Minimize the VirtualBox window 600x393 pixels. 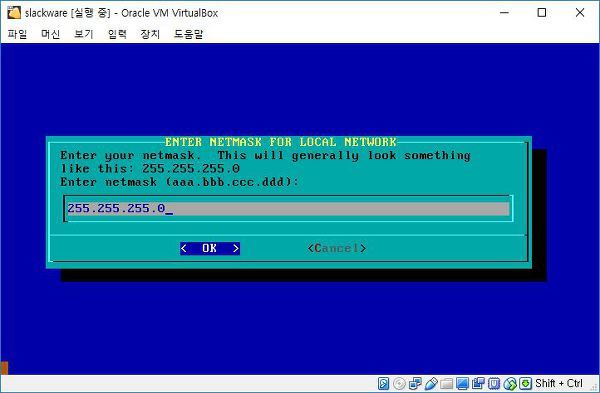(x=504, y=13)
